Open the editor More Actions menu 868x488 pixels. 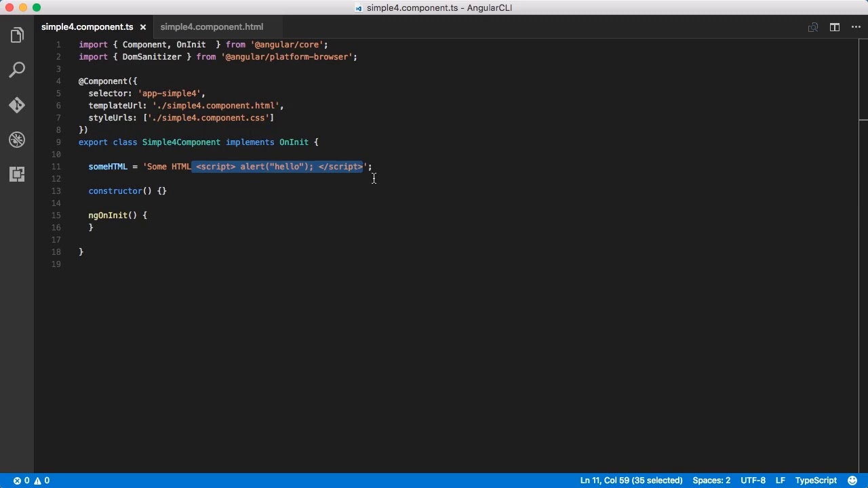click(856, 27)
